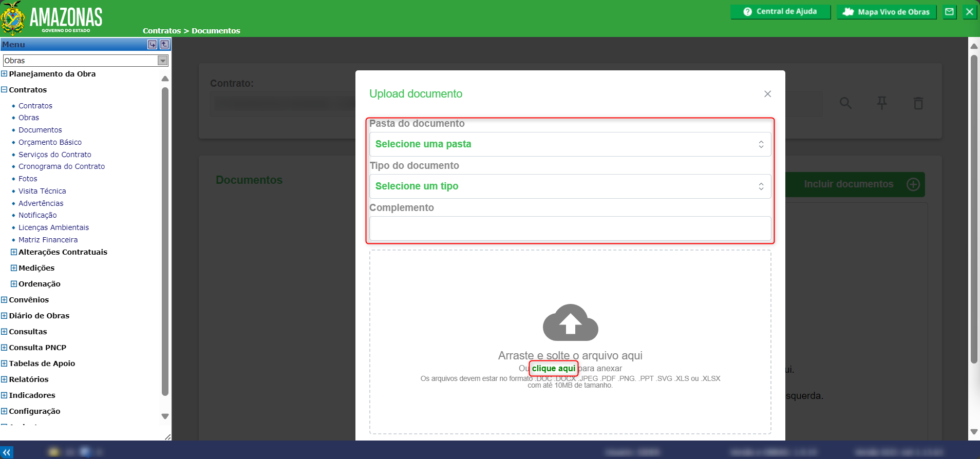Collapse sidebar with double-chevron icon

point(7,452)
